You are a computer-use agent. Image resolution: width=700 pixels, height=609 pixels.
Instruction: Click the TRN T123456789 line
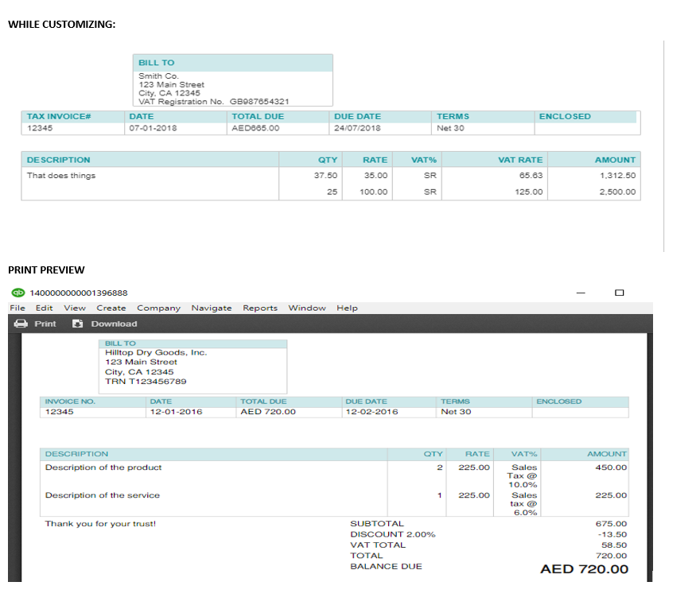click(x=146, y=382)
